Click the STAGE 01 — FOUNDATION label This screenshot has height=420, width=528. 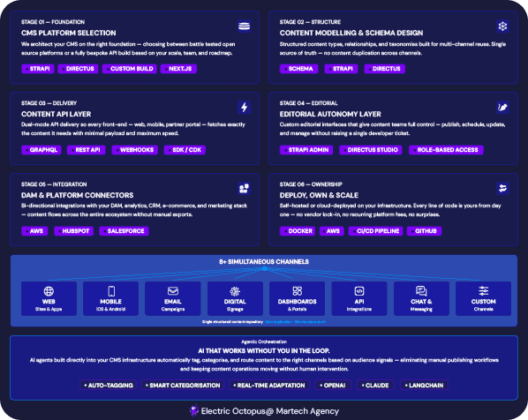(x=53, y=22)
